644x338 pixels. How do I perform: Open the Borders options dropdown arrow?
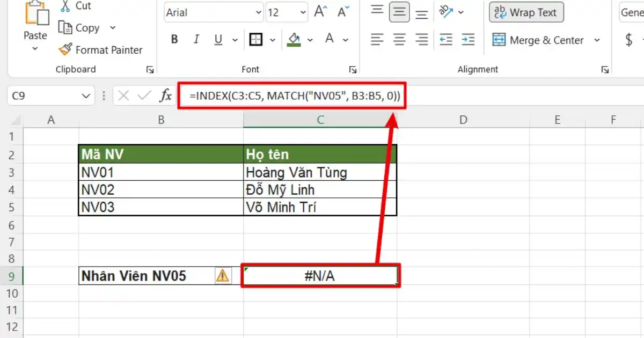click(273, 40)
